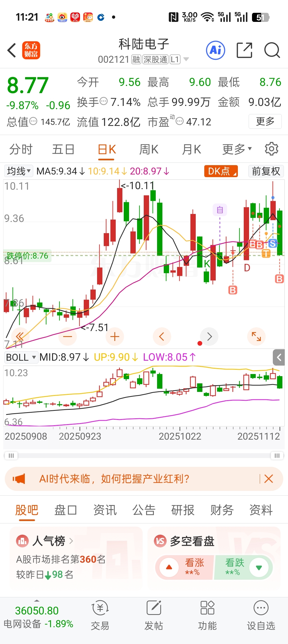Tap the 8.77 current price
The width and height of the screenshot is (288, 644).
28,85
